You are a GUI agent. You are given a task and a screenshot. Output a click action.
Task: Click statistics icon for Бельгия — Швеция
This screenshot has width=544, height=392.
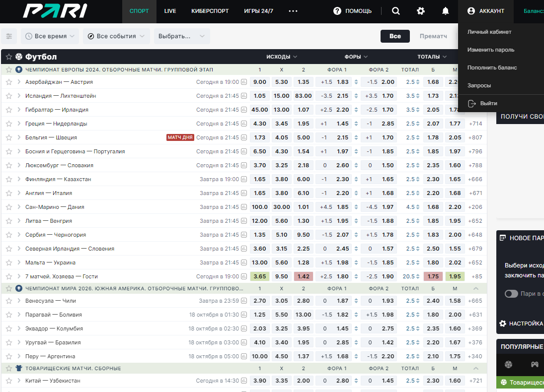pyautogui.click(x=244, y=137)
